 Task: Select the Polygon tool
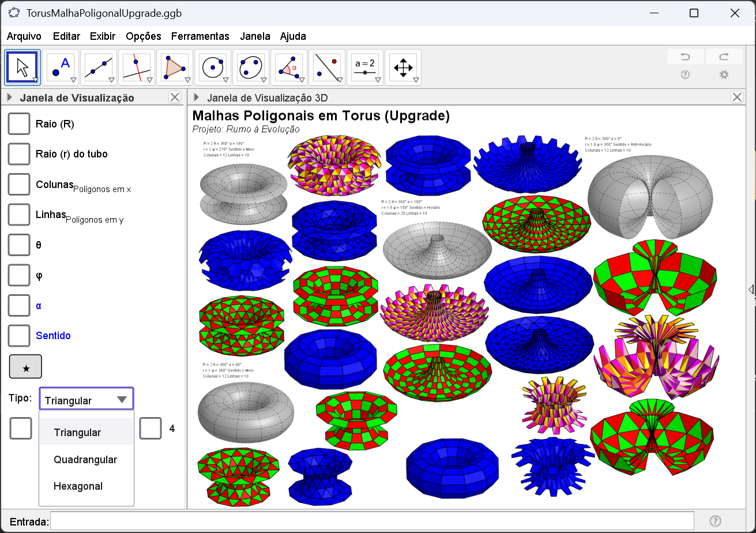click(x=175, y=67)
